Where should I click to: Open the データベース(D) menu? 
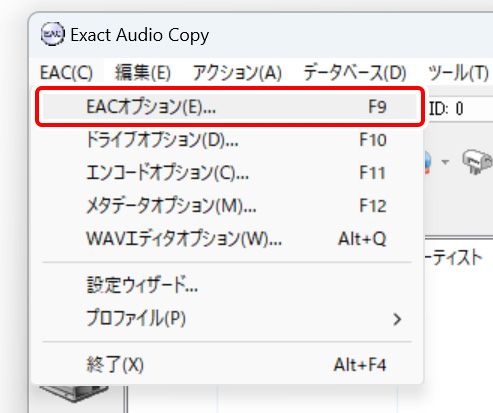[x=354, y=72]
